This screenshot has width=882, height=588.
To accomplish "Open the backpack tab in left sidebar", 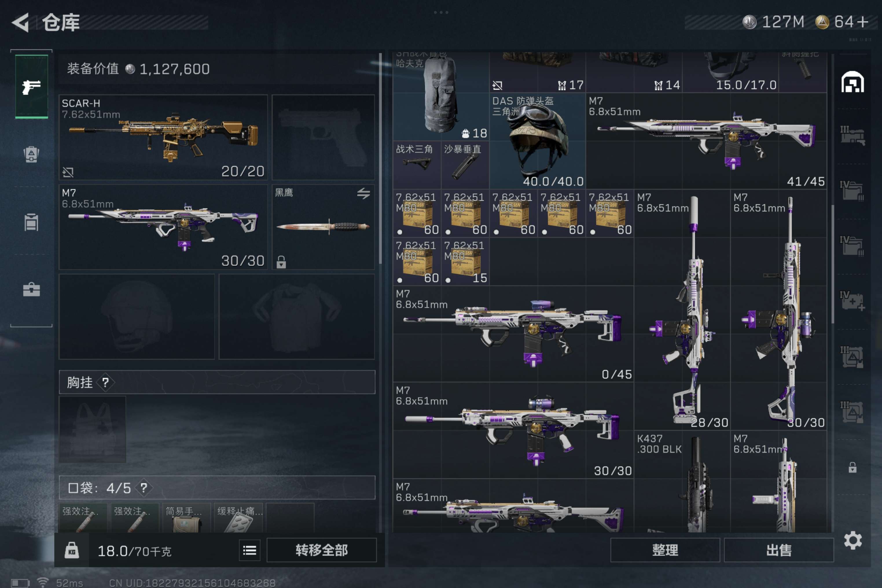I will [31, 154].
